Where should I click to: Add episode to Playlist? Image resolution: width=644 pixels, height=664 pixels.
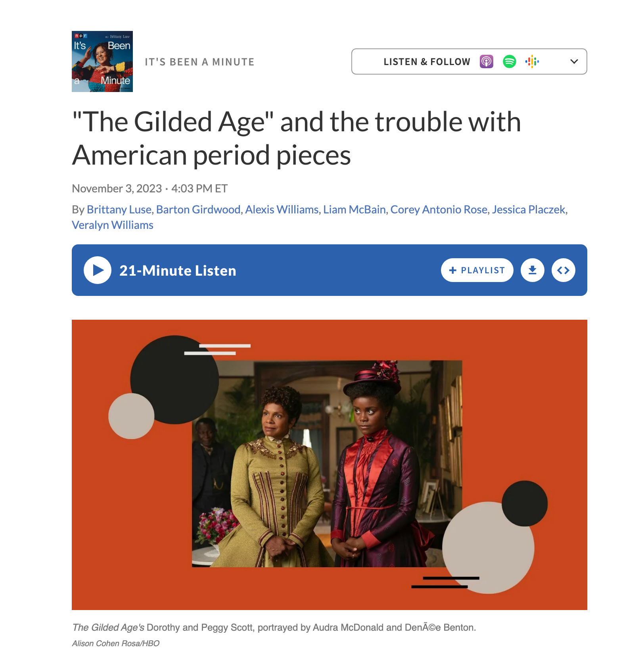(477, 270)
